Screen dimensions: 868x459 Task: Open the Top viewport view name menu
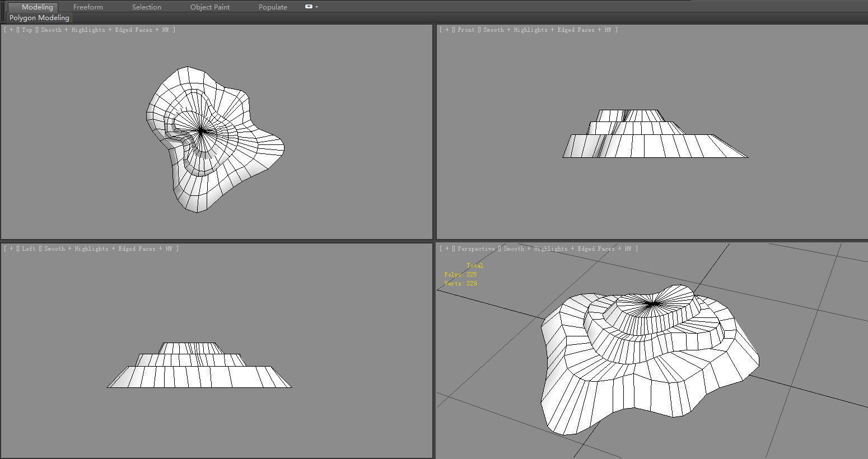tap(27, 30)
